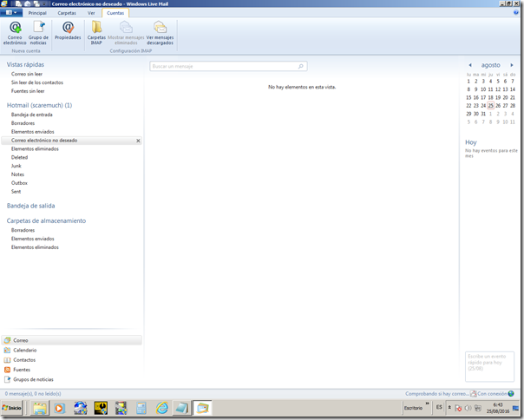The width and height of the screenshot is (524, 420).
Task: Open Borradores under Carpetas de almacenamiento
Action: click(23, 230)
